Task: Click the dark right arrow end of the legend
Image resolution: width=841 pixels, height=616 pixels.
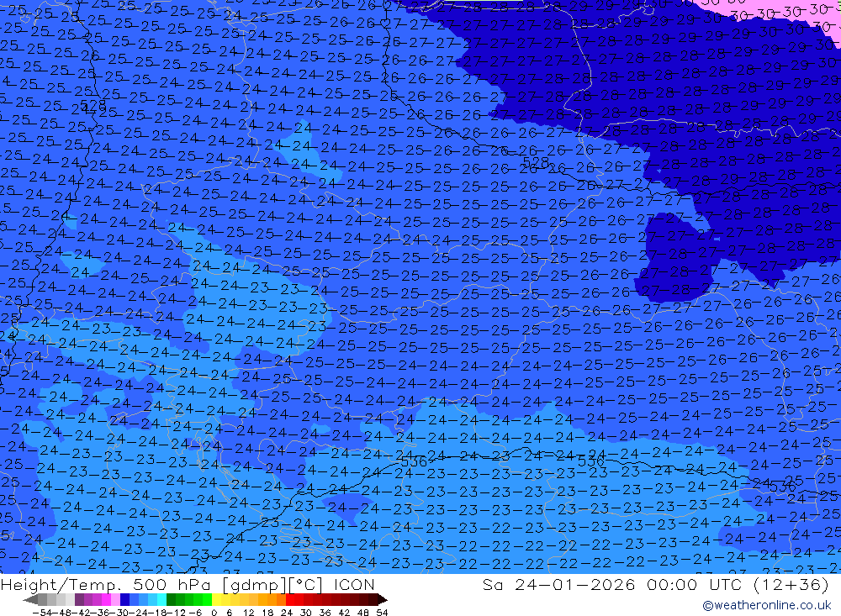Action: pos(382,600)
